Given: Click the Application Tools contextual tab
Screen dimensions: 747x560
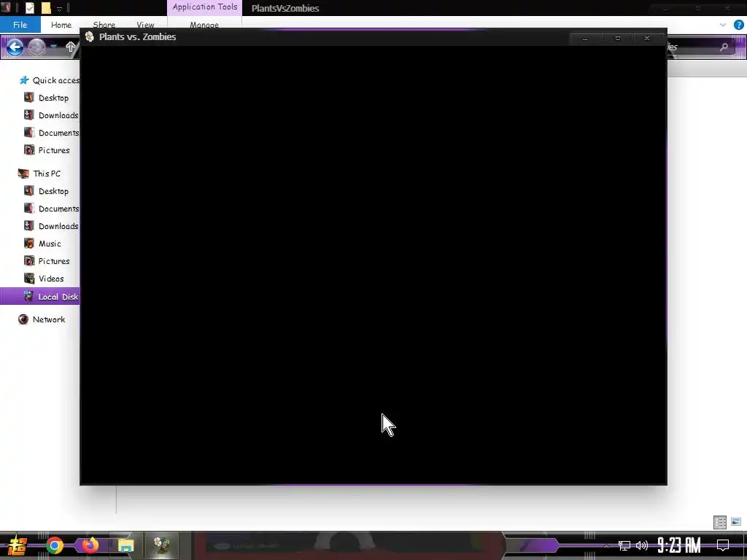Looking at the screenshot, I should [x=205, y=7].
